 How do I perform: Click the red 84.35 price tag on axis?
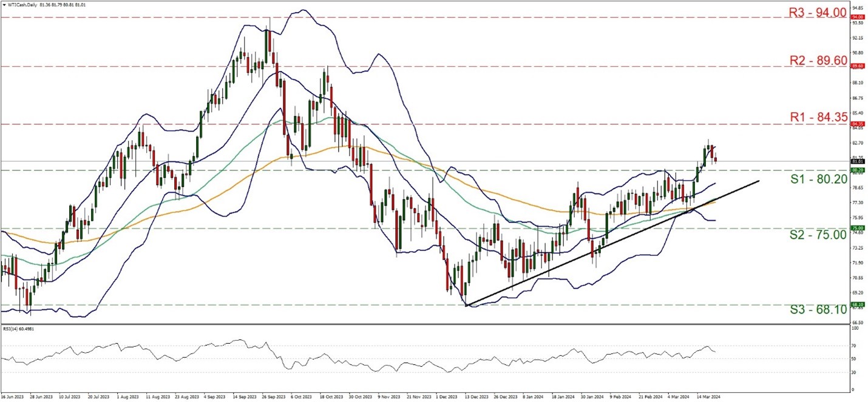(858, 124)
